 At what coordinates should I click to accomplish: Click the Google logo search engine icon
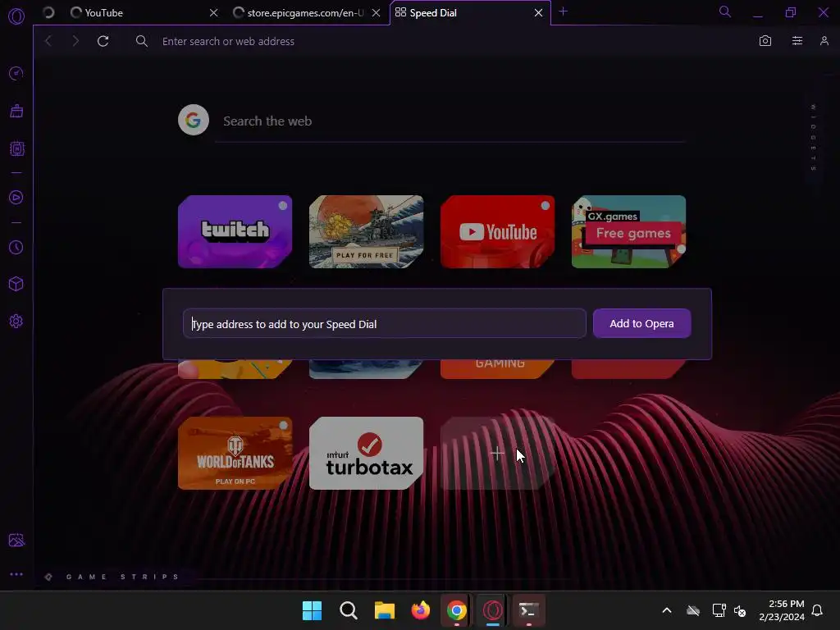(194, 120)
